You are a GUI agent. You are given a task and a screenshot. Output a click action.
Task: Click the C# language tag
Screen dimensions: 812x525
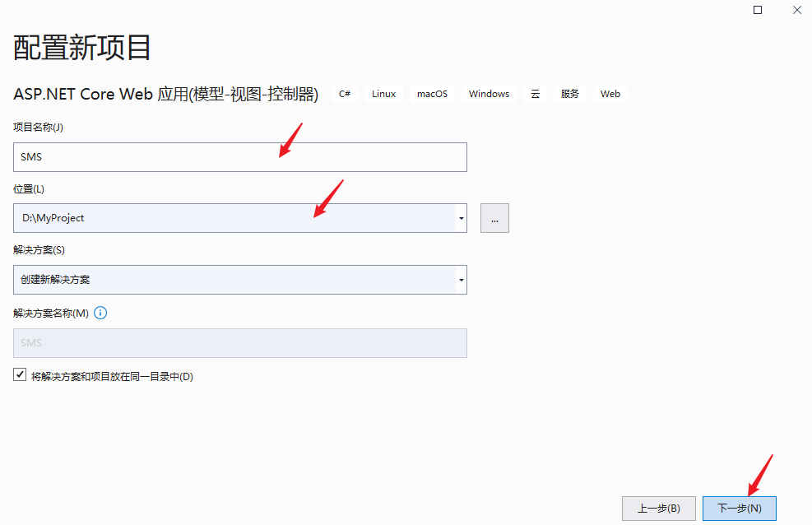coord(345,94)
